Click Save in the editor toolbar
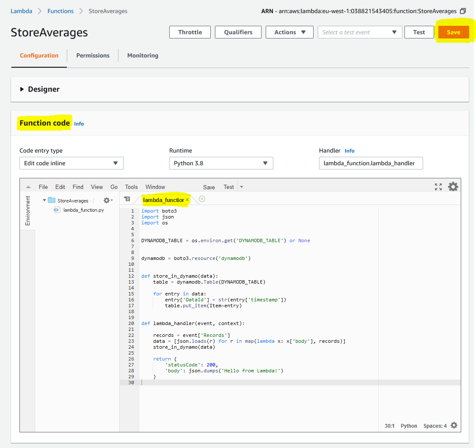476x448 pixels. [x=209, y=187]
